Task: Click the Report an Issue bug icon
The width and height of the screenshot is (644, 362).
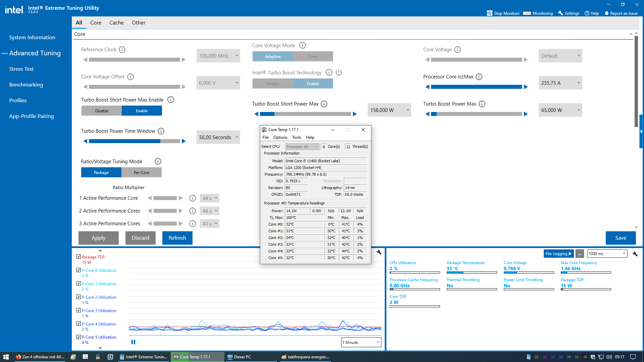Action: 606,13
